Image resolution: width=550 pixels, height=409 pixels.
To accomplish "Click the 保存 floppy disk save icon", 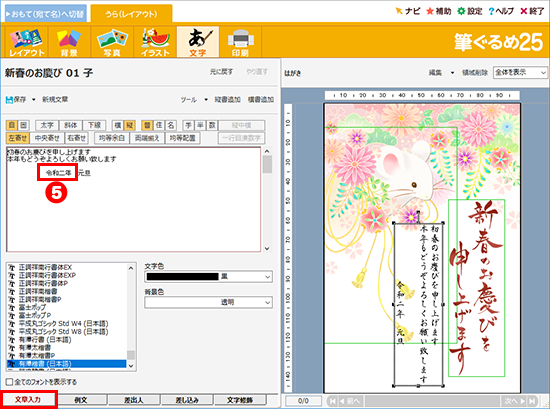I will (9, 100).
